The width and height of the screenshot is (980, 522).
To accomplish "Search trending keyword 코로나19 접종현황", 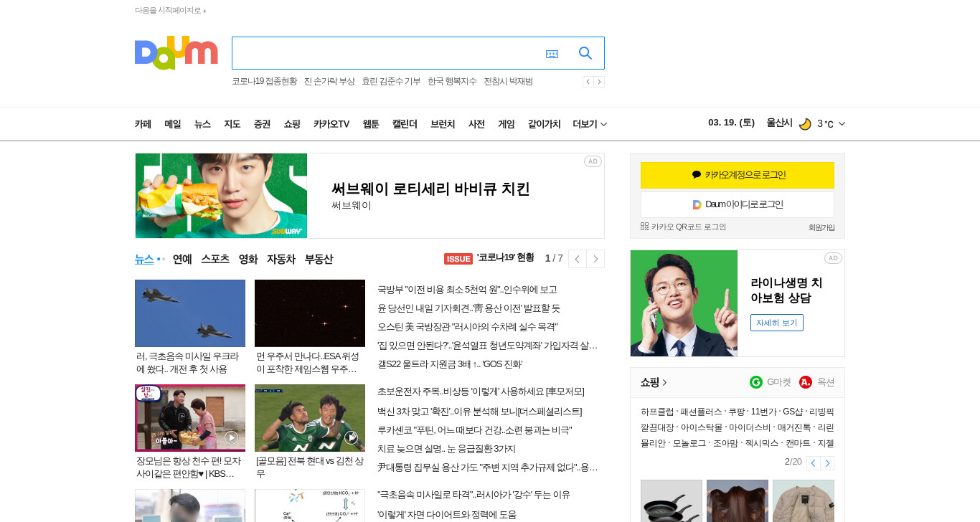I will point(265,82).
